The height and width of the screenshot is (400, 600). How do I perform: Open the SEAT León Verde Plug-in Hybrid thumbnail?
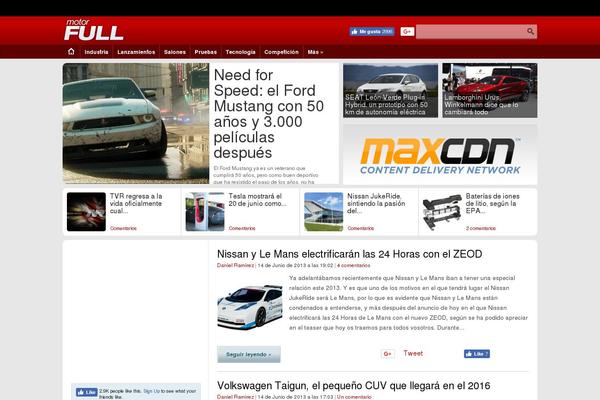pos(390,91)
